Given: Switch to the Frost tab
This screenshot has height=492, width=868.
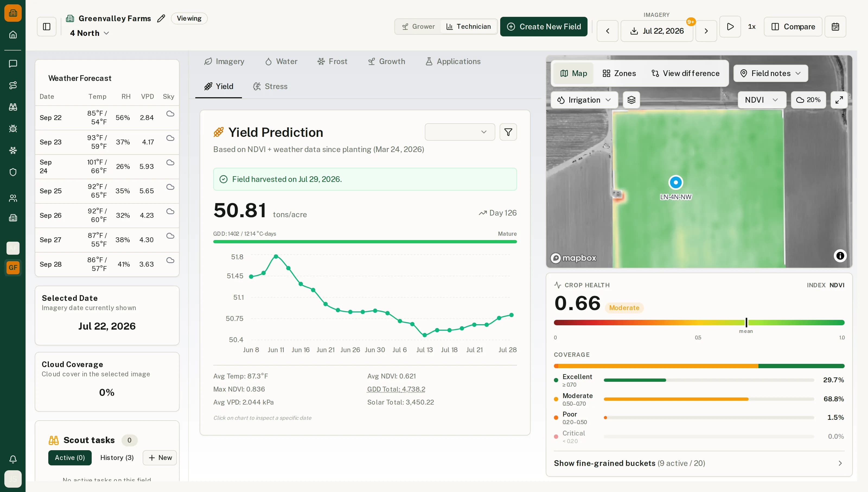Looking at the screenshot, I should (x=333, y=61).
